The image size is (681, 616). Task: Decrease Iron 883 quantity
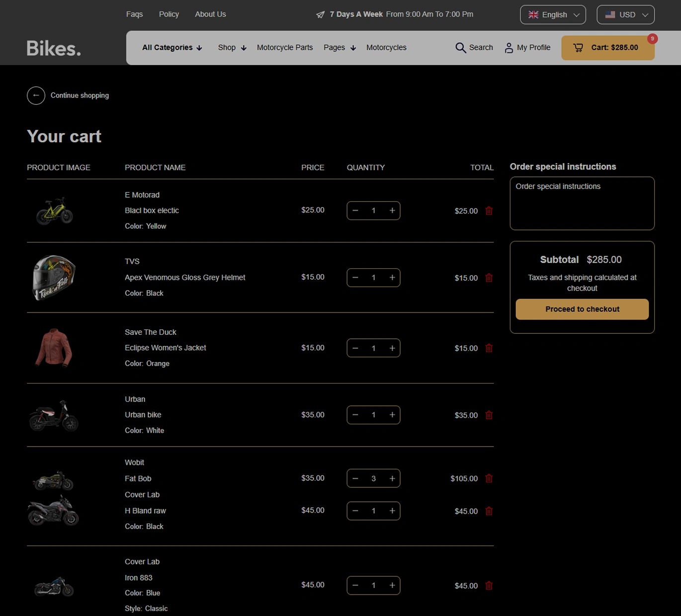pos(355,585)
